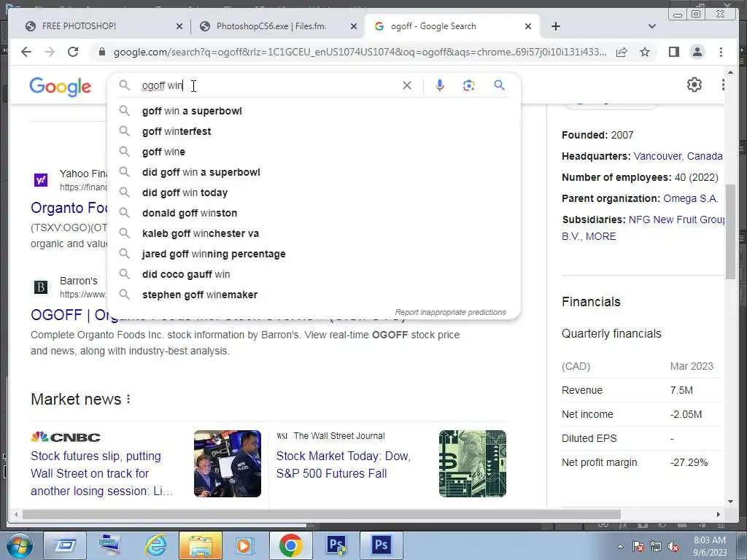The width and height of the screenshot is (747, 560).
Task: Open the Chrome three-dot menu
Action: coord(721,52)
